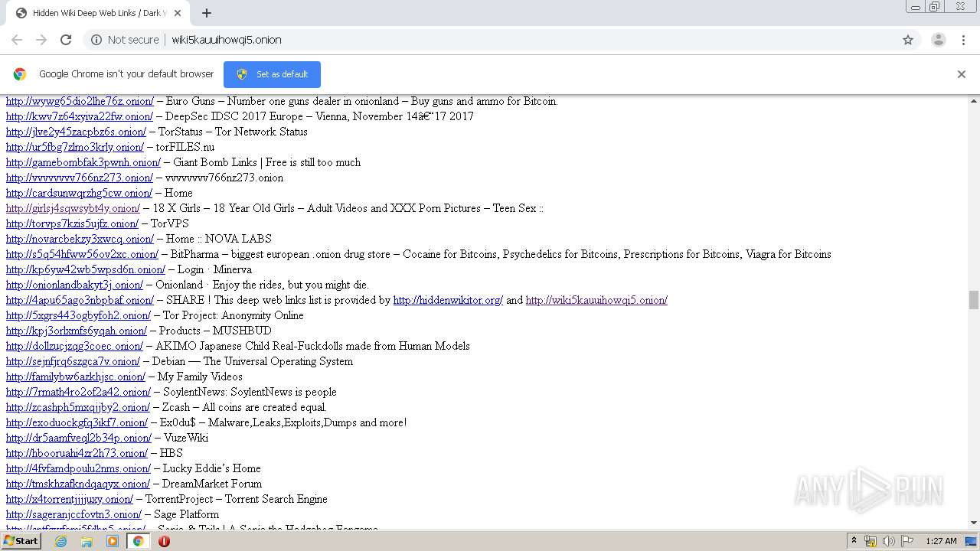Open the cardsunwqrzhg5cw.onion Home link

point(80,193)
